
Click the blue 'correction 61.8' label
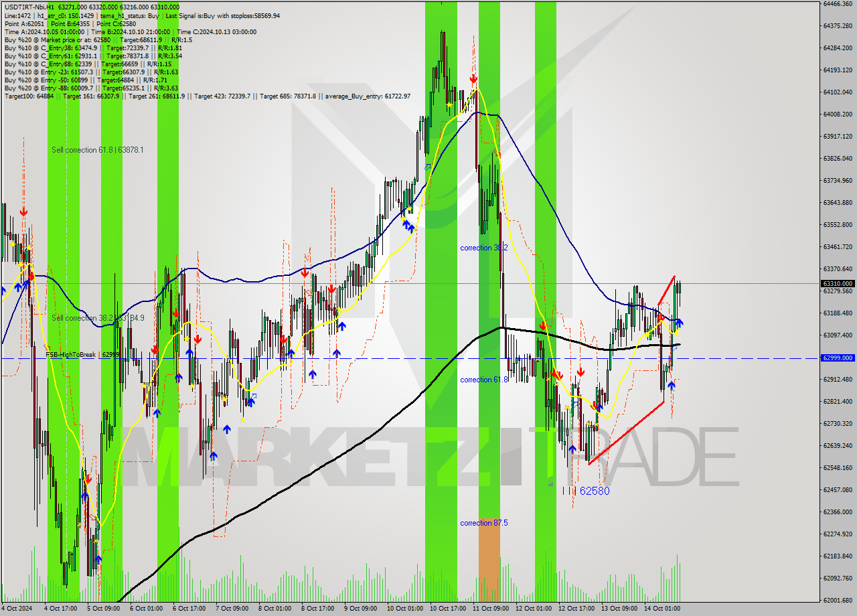[x=484, y=380]
